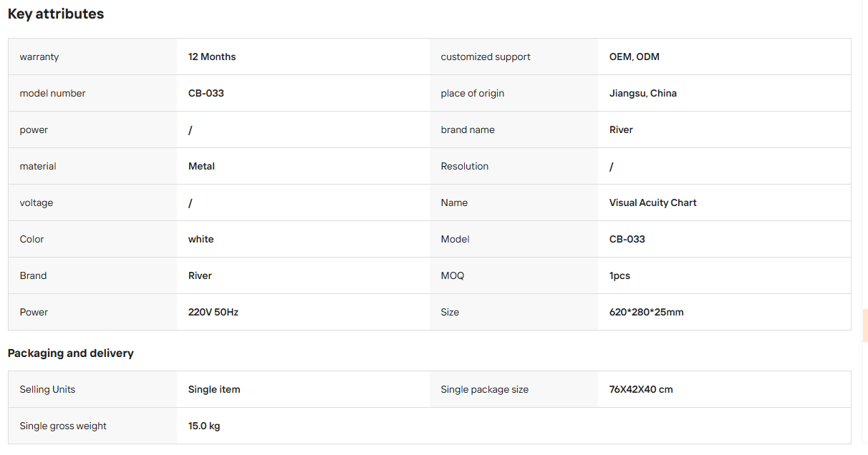Click the Metal material value
868x455 pixels.
[201, 166]
